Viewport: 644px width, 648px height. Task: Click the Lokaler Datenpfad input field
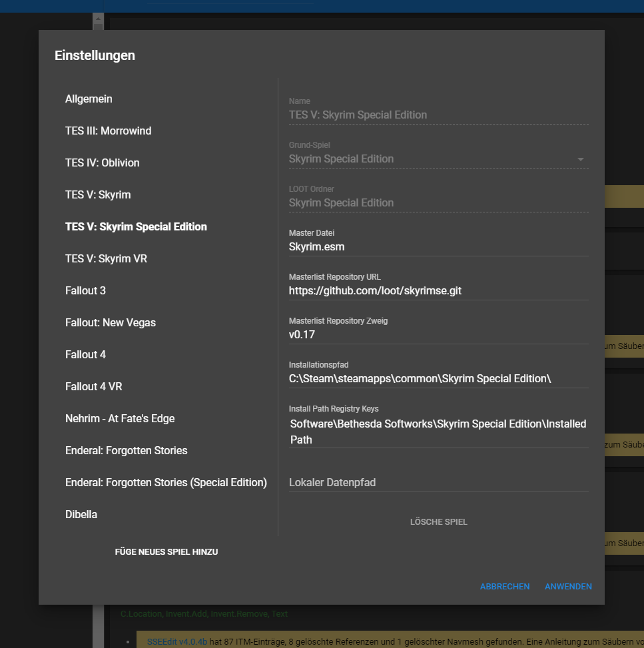[438, 483]
